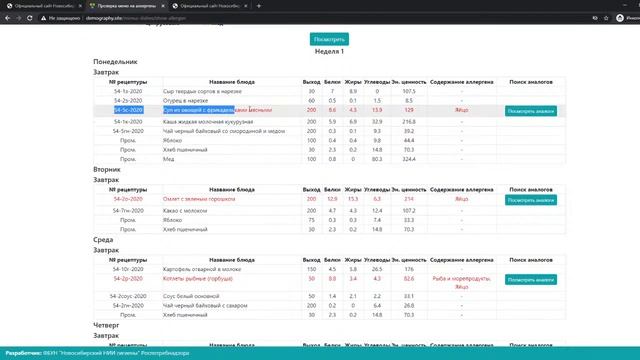This screenshot has height=360, width=640.
Task: Click the not-secure warning icon
Action: tap(43, 18)
